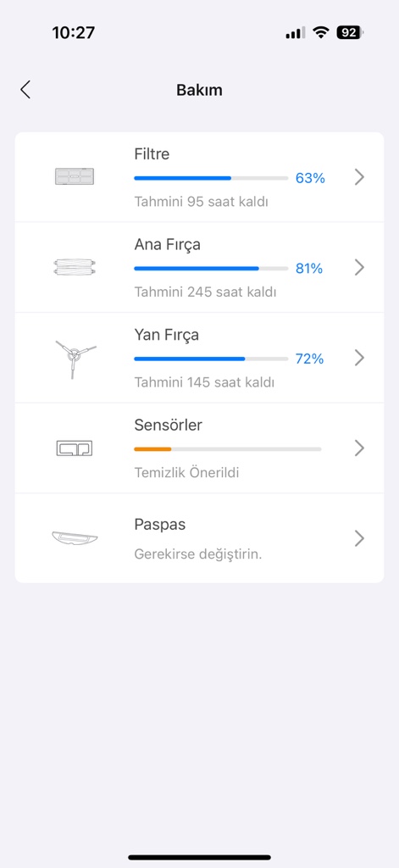Viewport: 399px width, 868px height.
Task: Open Paspas details via its chevron
Action: [360, 538]
